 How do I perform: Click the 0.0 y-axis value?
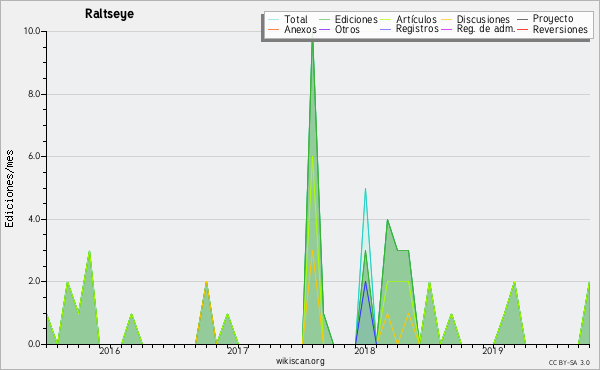click(x=34, y=344)
